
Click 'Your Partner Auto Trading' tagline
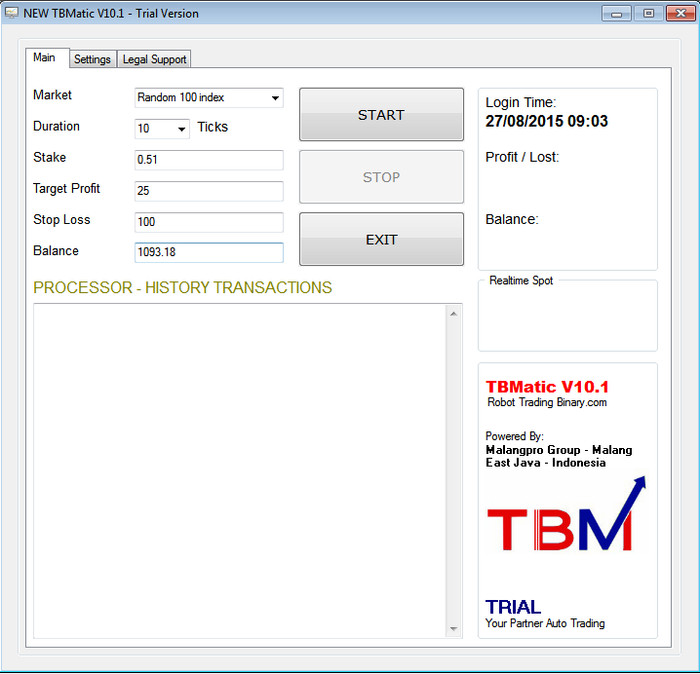point(545,624)
